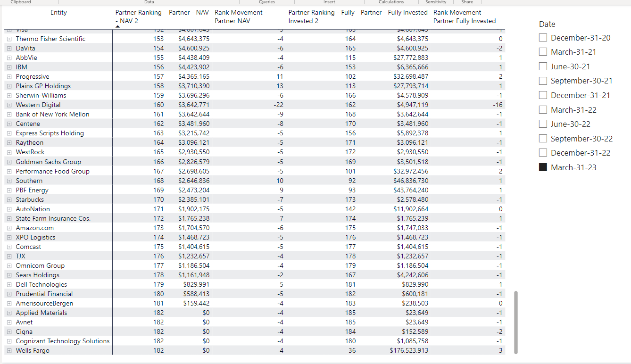Expand the Plains GP Holdings row
The width and height of the screenshot is (631, 364).
pyautogui.click(x=9, y=86)
